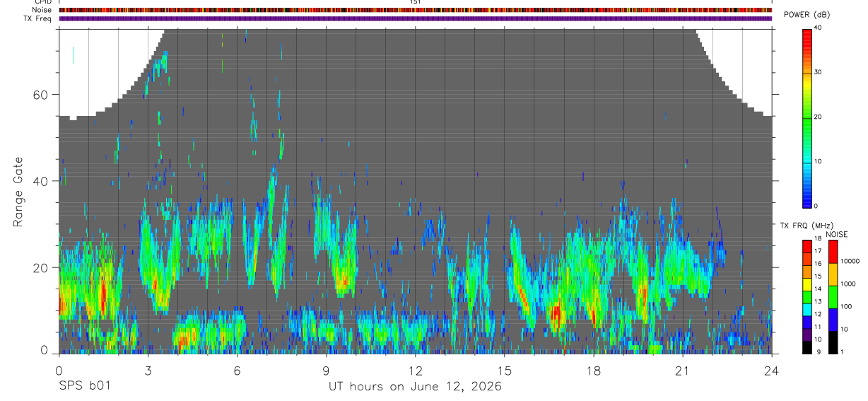Screen dimensions: 868x401
Task: Click the TX FRQ (MHz) color scale
Action: pos(807,297)
